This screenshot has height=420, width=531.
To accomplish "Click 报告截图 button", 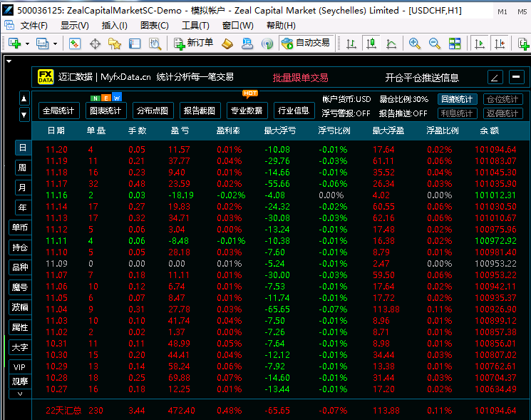I will [x=200, y=111].
